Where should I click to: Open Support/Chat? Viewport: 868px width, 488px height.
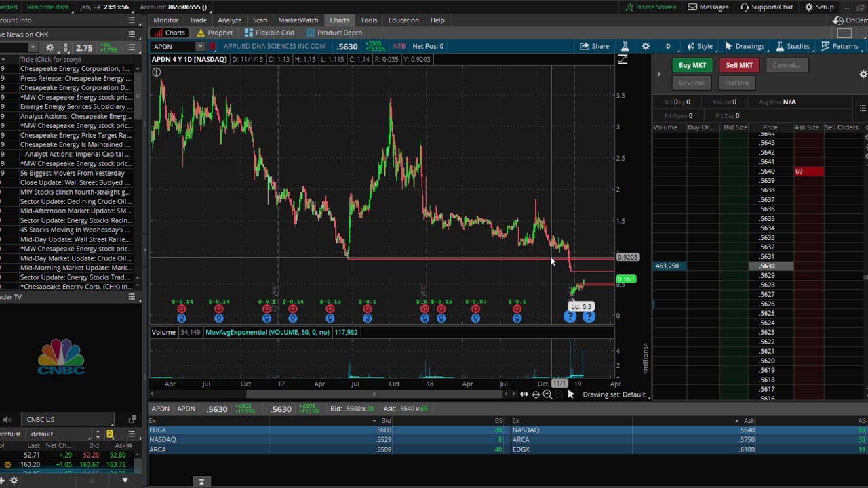(x=767, y=7)
